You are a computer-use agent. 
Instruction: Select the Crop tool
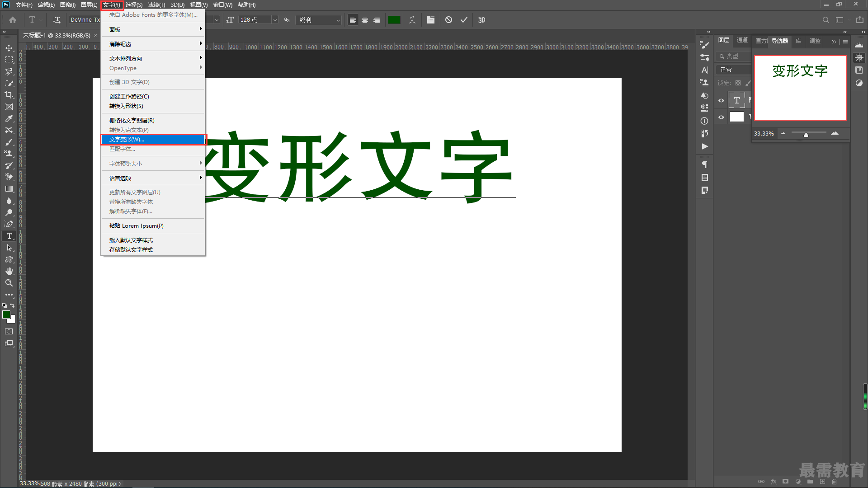tap(9, 95)
